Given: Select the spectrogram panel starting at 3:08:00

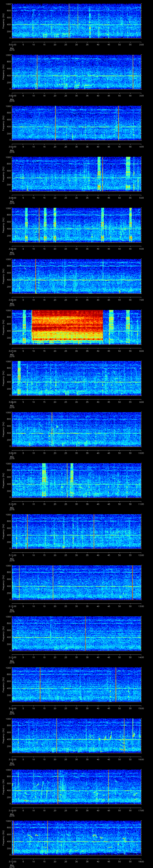Looking at the screenshot, I should click(77, 378).
